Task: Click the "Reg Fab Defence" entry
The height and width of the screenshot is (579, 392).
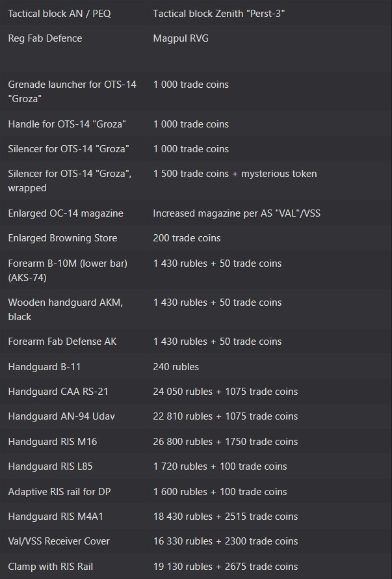Action: [45, 38]
